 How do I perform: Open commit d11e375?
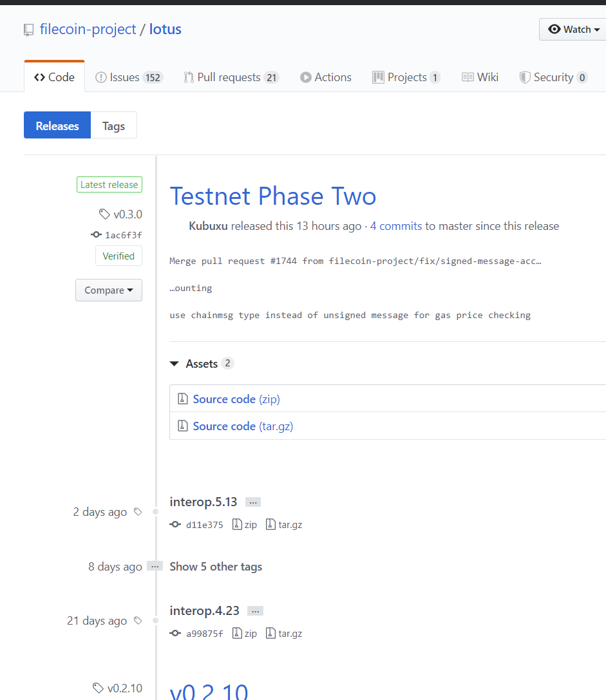(205, 525)
